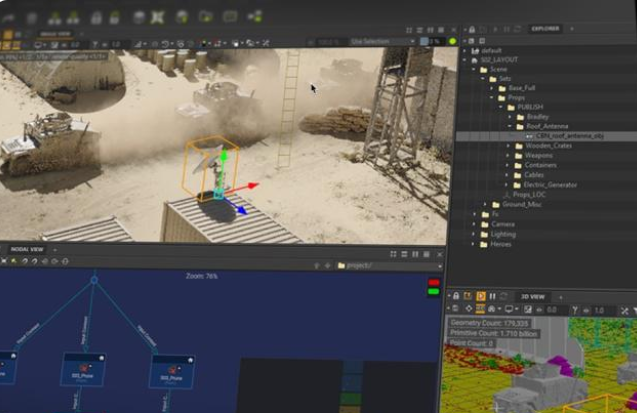Click the display monitor icon in 3D View toolbar
Viewport: 637px width, 413px height.
pyautogui.click(x=509, y=309)
